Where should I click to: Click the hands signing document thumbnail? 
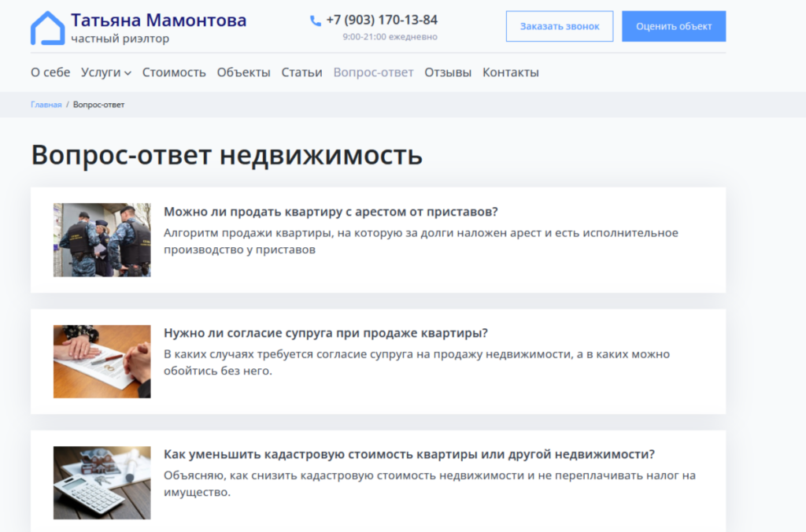[102, 361]
